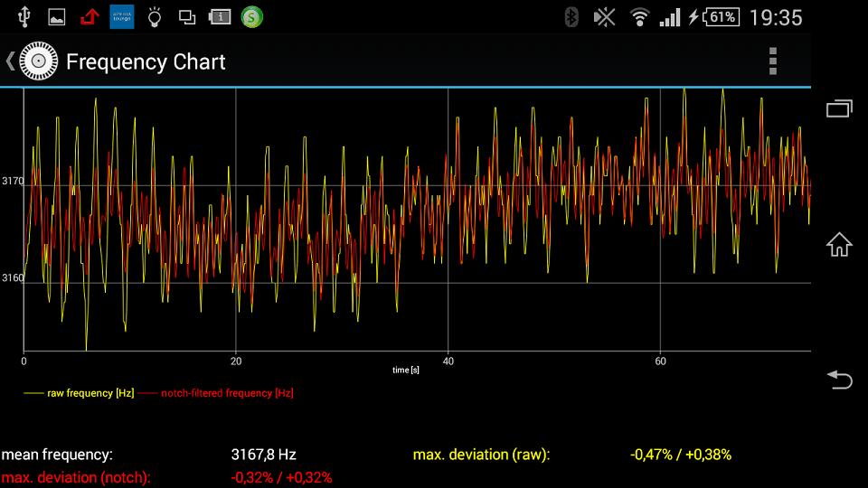
Task: Tap the cellular signal bars icon
Action: tap(670, 18)
